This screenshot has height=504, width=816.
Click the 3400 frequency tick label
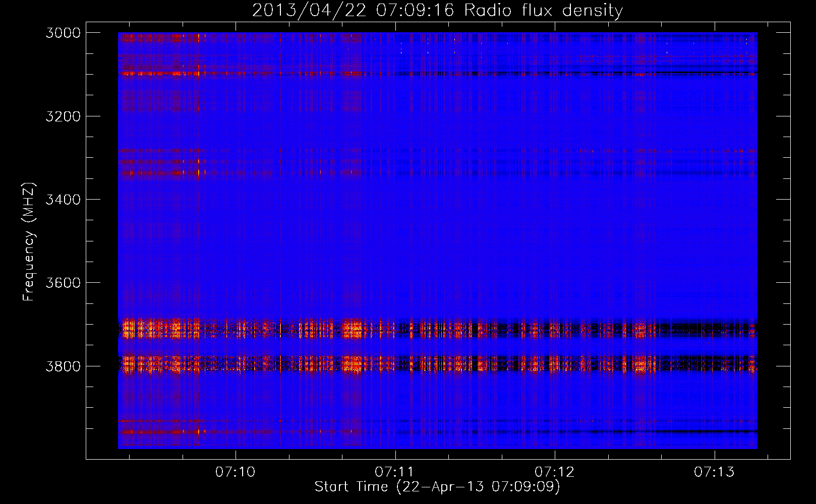tap(63, 200)
